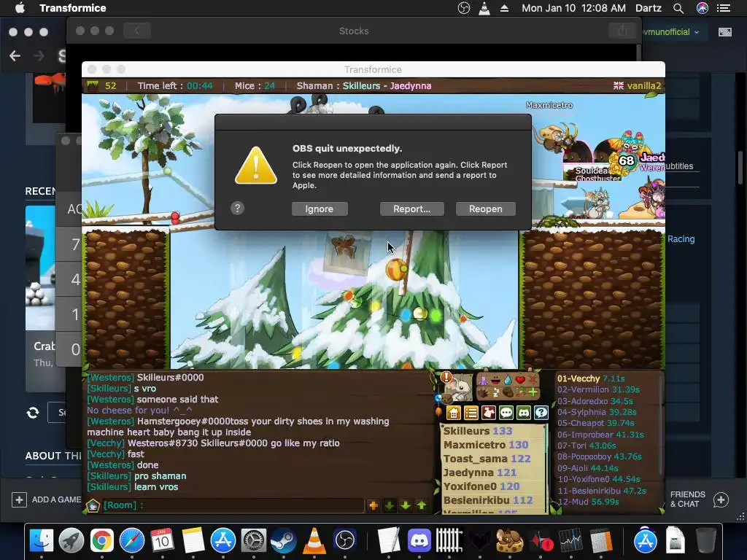Open the Transformice menu in menu bar
The height and width of the screenshot is (560, 747).
pos(72,8)
